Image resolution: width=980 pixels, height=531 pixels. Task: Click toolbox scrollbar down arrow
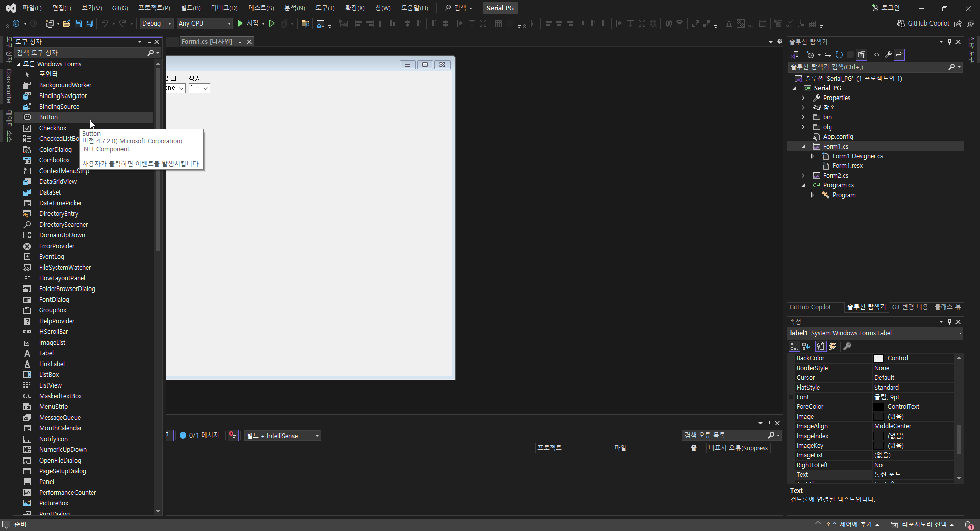pos(158,511)
